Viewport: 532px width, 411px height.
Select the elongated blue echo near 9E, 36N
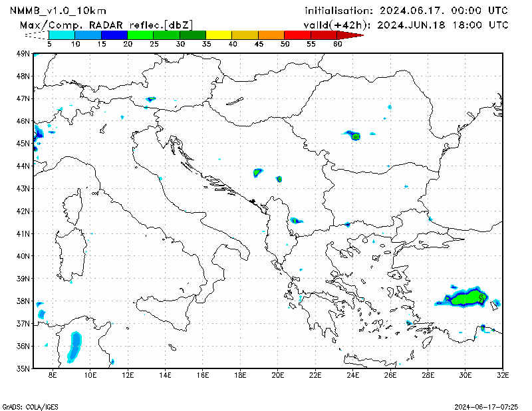[x=74, y=346]
